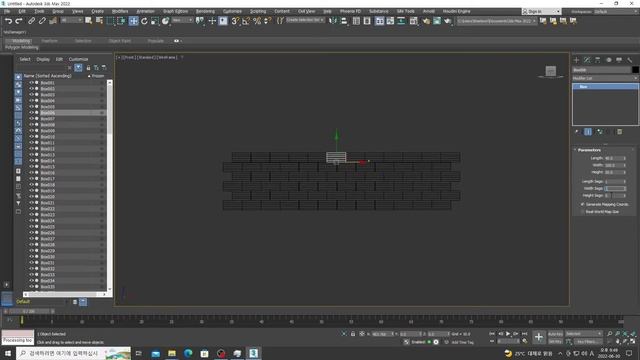Click the Bind to Space Warp icon
The height and width of the screenshot is (360, 640).
pos(53,21)
